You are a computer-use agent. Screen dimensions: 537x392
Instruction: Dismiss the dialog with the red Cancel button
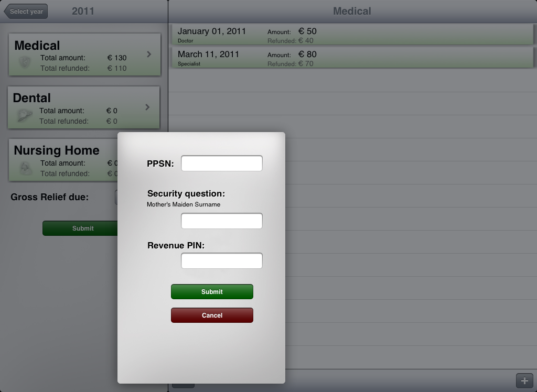(212, 315)
